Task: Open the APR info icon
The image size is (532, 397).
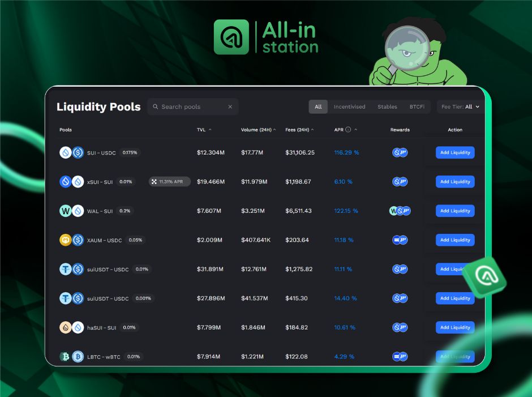Action: pyautogui.click(x=348, y=129)
